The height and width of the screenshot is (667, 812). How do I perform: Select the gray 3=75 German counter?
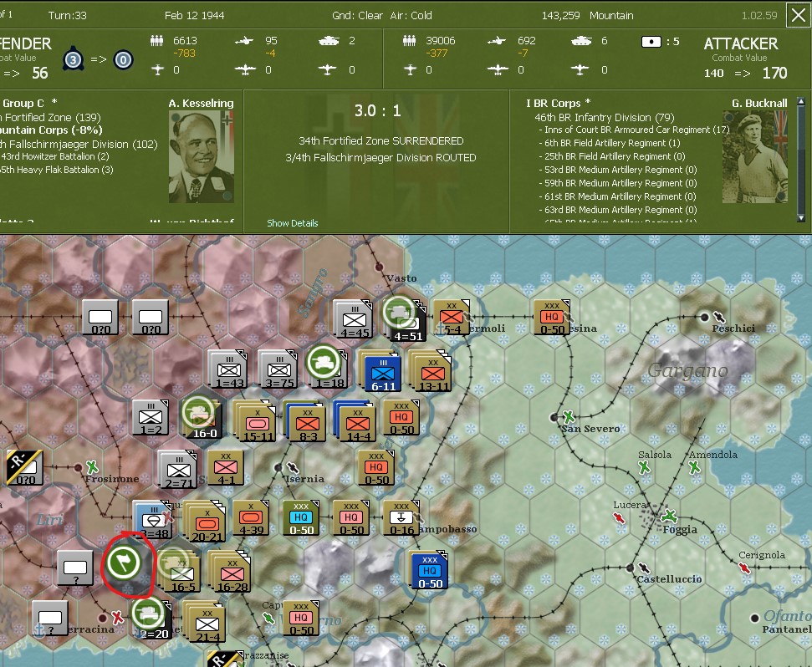[278, 370]
